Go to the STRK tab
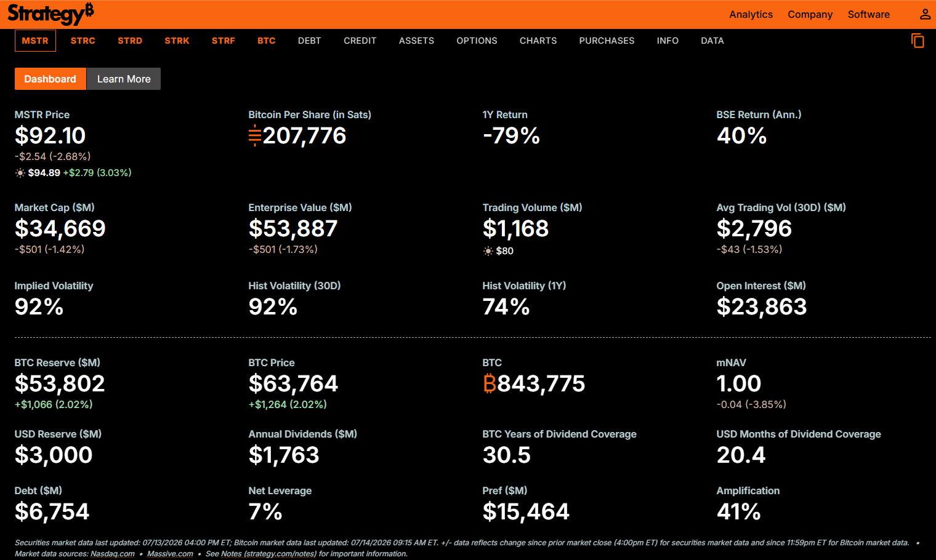Image resolution: width=936 pixels, height=560 pixels. [177, 41]
